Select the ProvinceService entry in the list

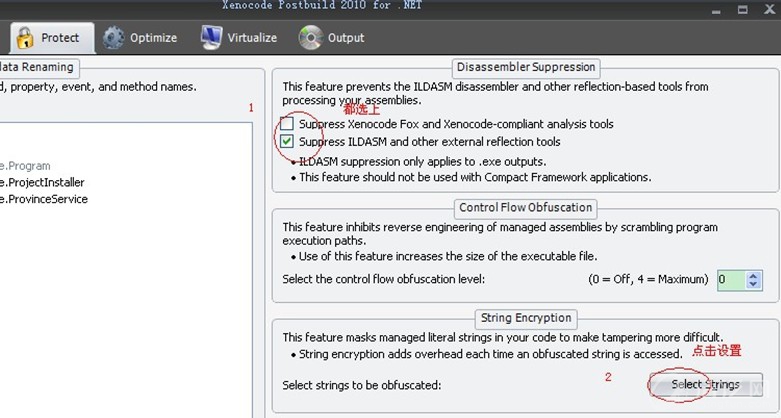[44, 199]
